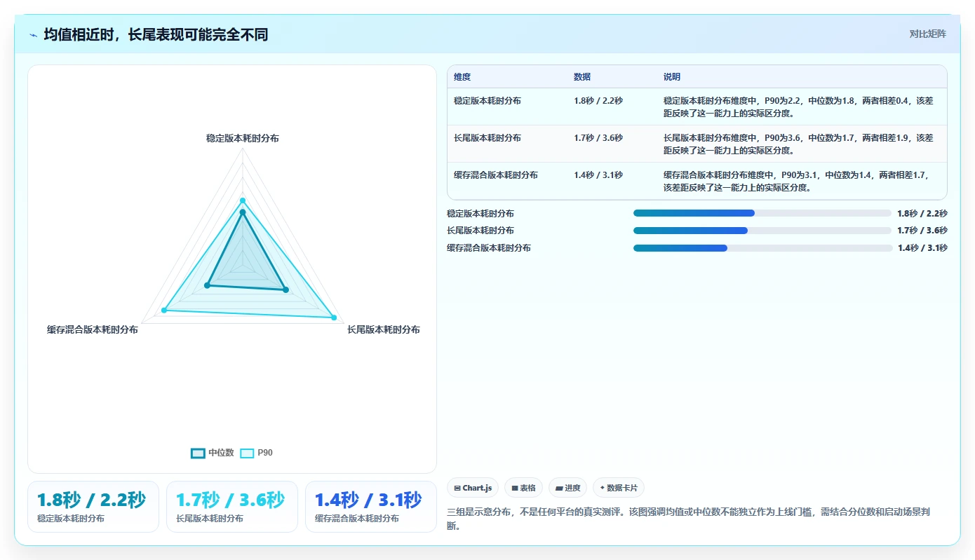Click the description for 长尾版本耗时分布 row
The height and width of the screenshot is (560, 975).
click(x=798, y=144)
